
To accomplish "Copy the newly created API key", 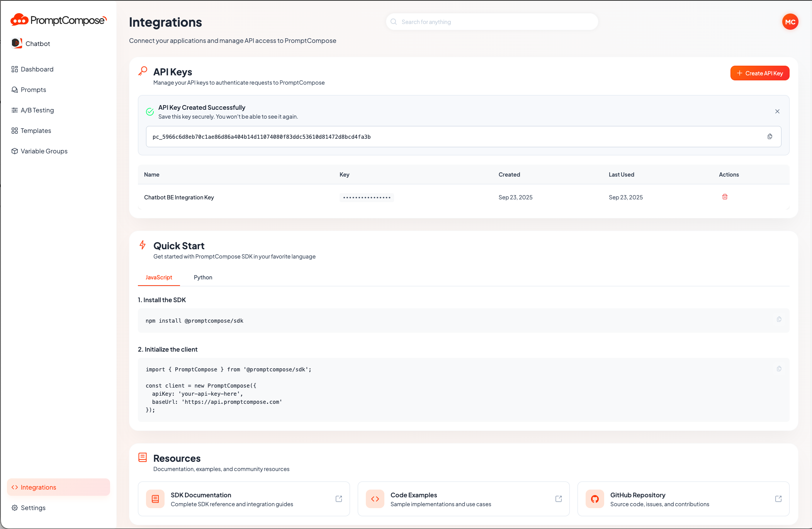I will (x=770, y=136).
